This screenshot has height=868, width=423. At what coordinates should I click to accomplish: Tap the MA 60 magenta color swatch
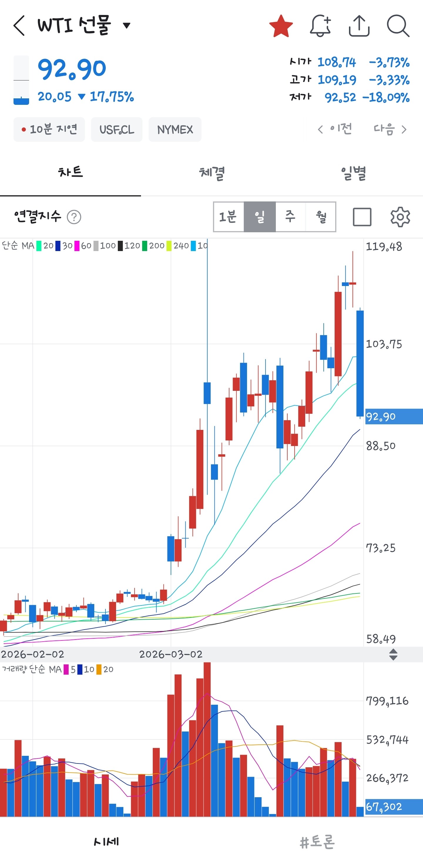click(77, 246)
